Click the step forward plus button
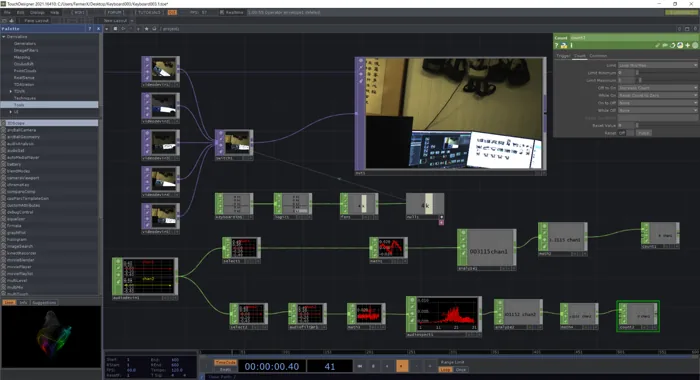Viewport: 700px width, 380px height. coord(430,366)
